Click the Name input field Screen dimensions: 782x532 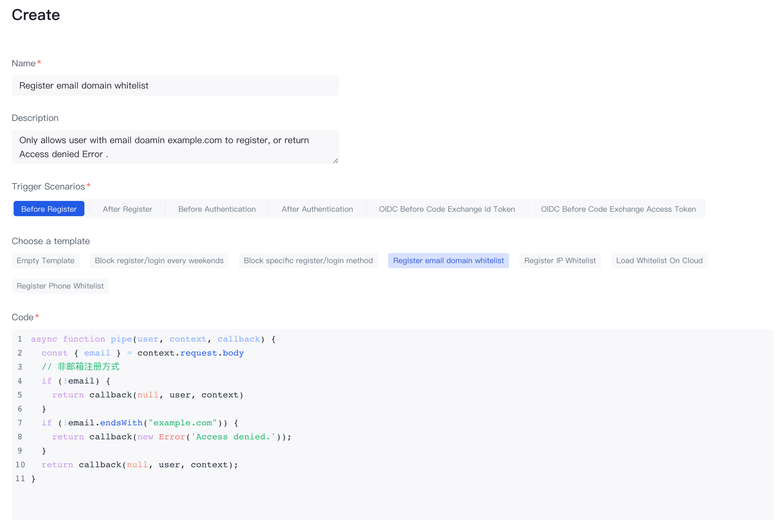point(175,85)
